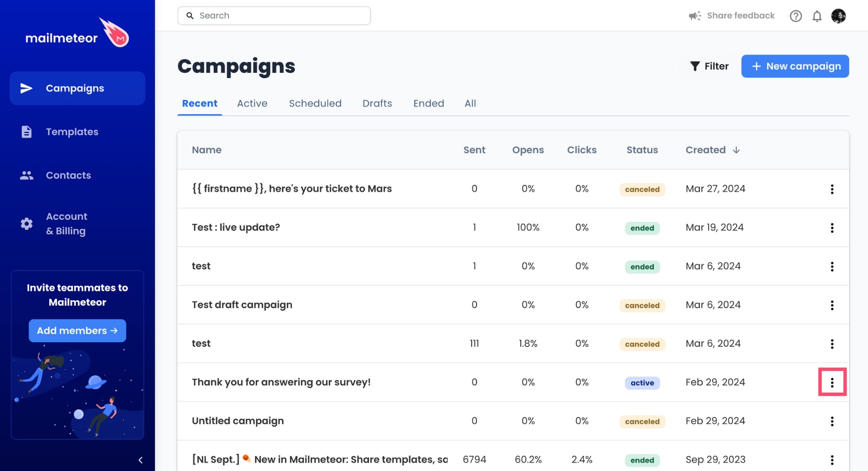
Task: Sort by Created column header
Action: pyautogui.click(x=706, y=150)
